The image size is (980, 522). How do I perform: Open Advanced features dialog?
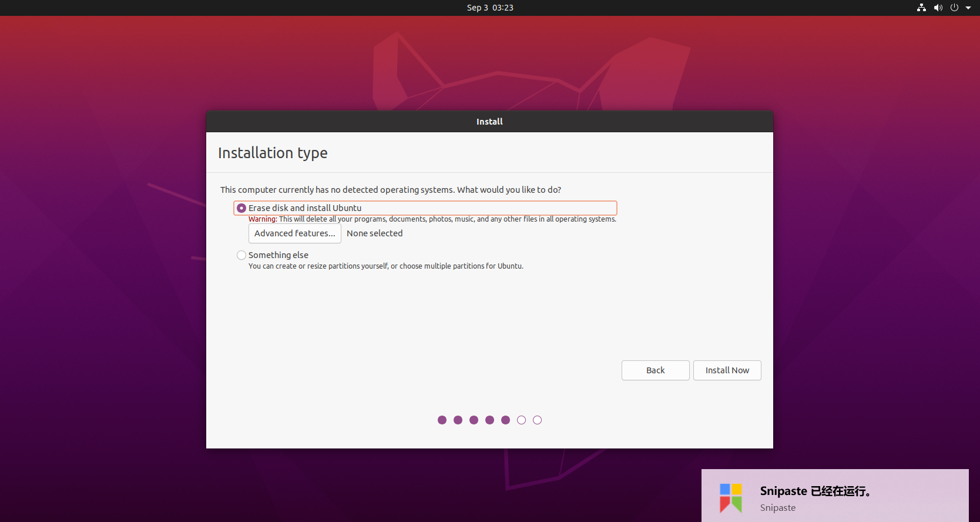pos(295,233)
